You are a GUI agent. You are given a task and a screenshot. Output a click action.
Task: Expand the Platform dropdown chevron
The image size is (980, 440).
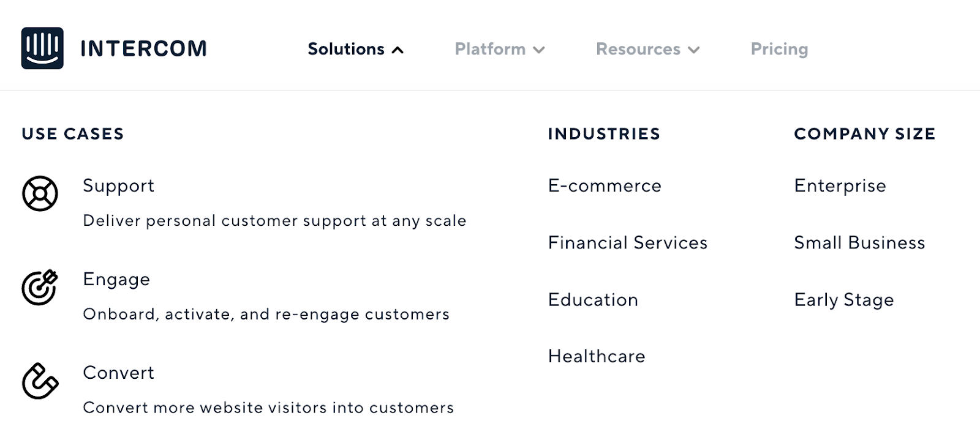539,50
